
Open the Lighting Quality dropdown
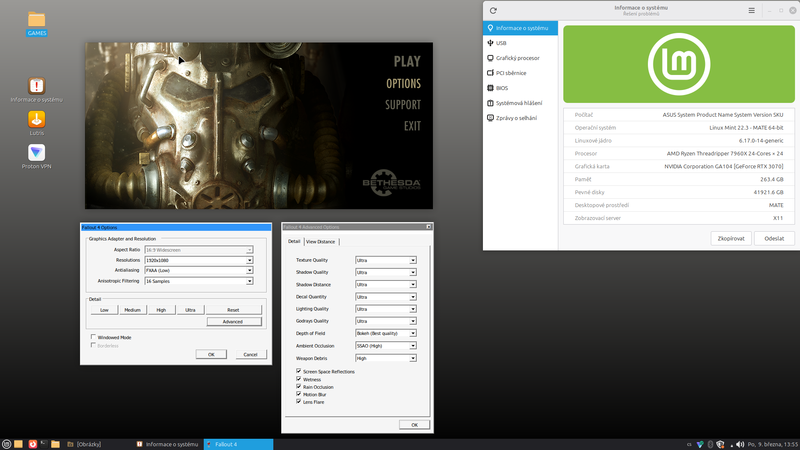pyautogui.click(x=386, y=309)
